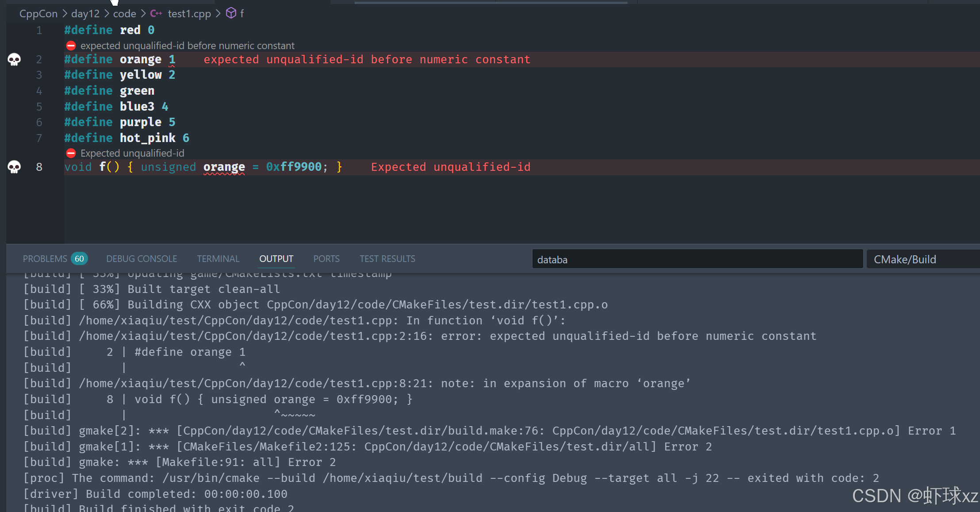Show the TEST RESULTS tab
The height and width of the screenshot is (512, 980).
click(387, 259)
